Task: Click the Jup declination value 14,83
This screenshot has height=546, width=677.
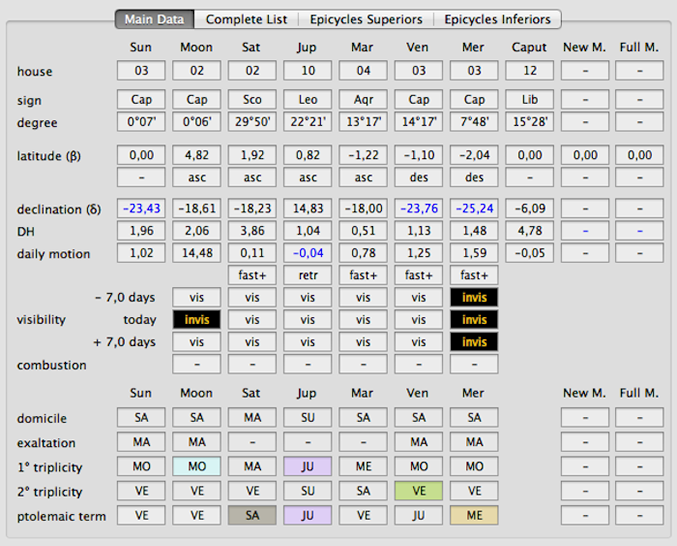Action: (x=308, y=208)
